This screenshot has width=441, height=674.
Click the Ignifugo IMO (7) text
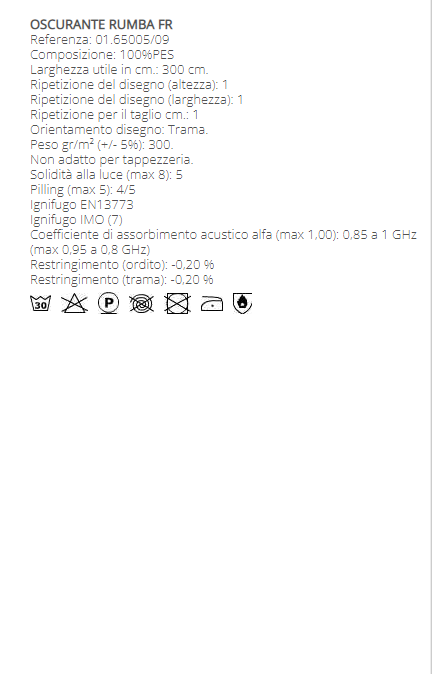tap(77, 220)
